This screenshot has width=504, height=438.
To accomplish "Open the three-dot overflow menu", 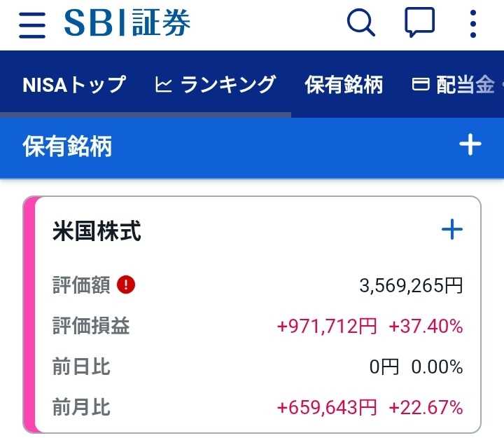I will click(474, 24).
